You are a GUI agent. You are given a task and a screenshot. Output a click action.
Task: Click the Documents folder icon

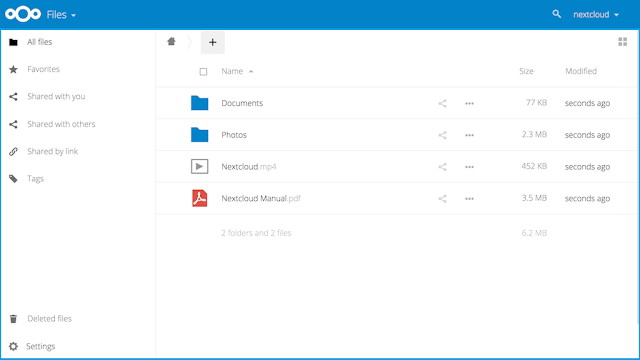(200, 103)
